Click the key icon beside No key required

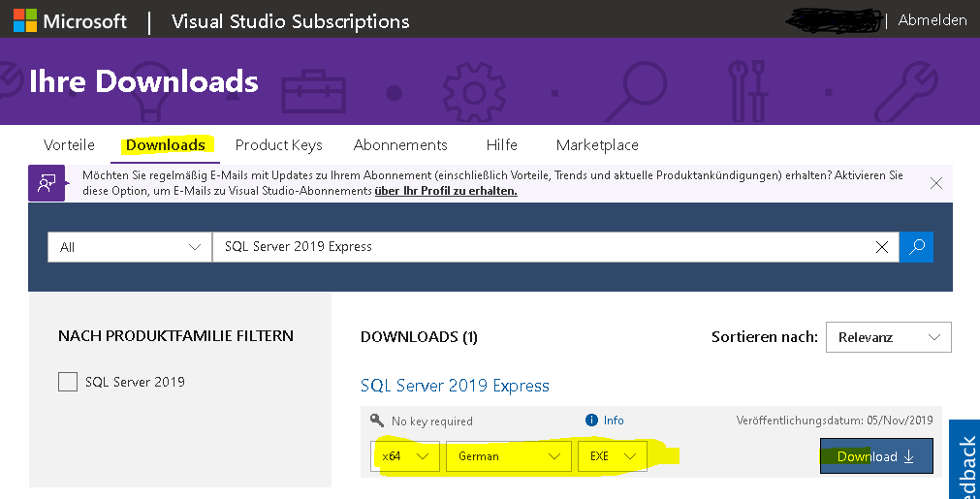tap(377, 421)
